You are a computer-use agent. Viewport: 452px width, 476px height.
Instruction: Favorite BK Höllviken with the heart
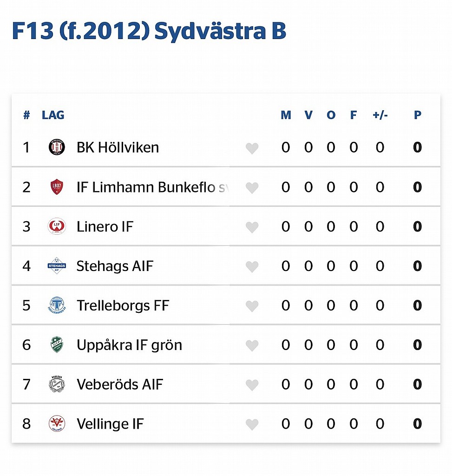[252, 148]
